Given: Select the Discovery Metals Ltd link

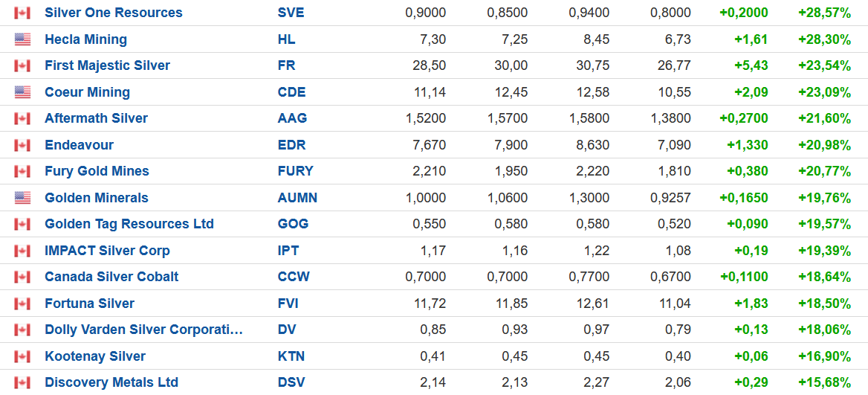Looking at the screenshot, I should pyautogui.click(x=111, y=382).
